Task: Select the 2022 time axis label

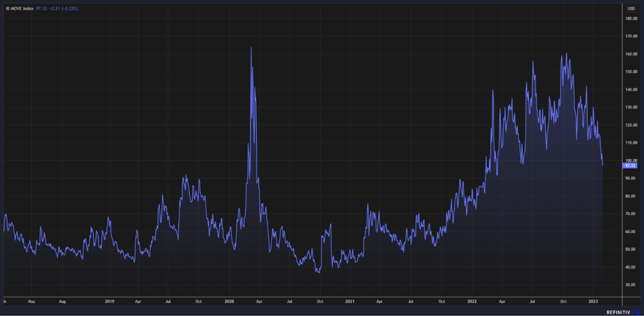Action: tap(473, 301)
